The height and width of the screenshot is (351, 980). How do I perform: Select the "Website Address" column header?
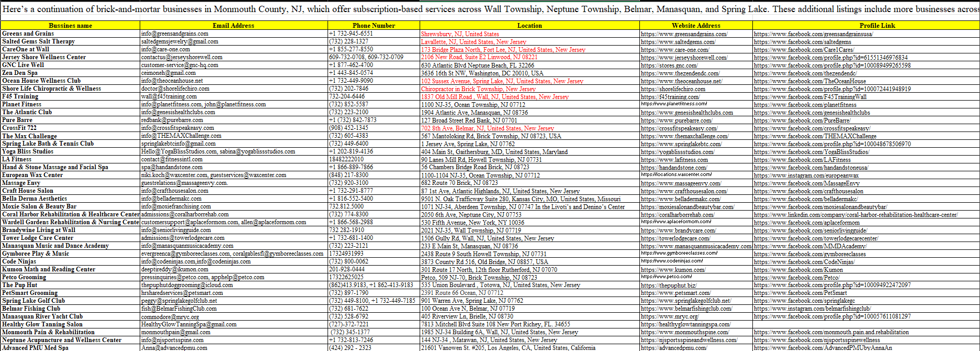[x=696, y=25]
